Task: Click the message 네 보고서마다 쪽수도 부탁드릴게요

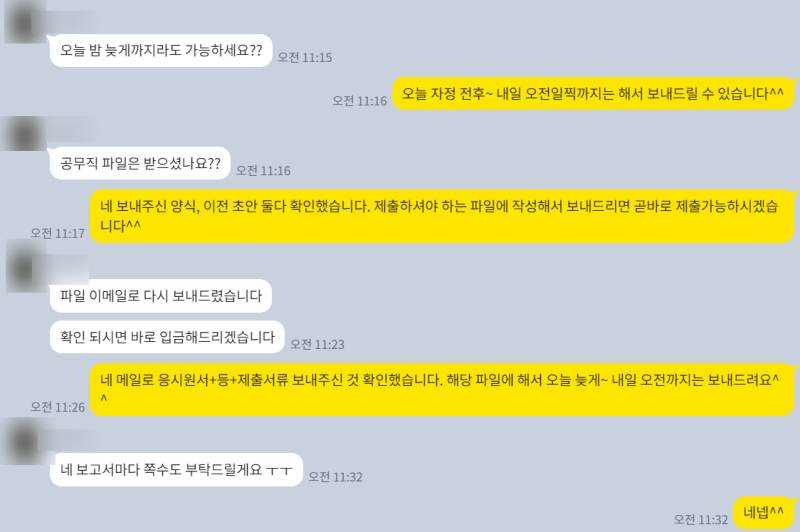Action: (176, 469)
